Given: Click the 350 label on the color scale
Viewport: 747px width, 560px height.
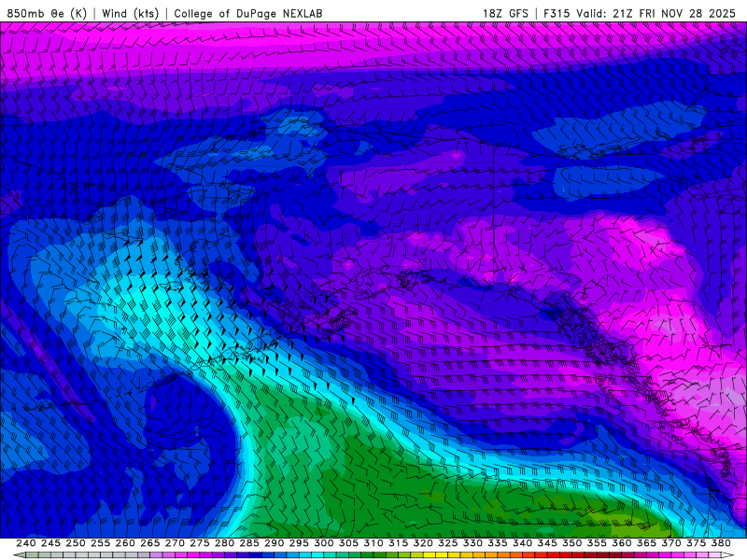Looking at the screenshot, I should [571, 543].
